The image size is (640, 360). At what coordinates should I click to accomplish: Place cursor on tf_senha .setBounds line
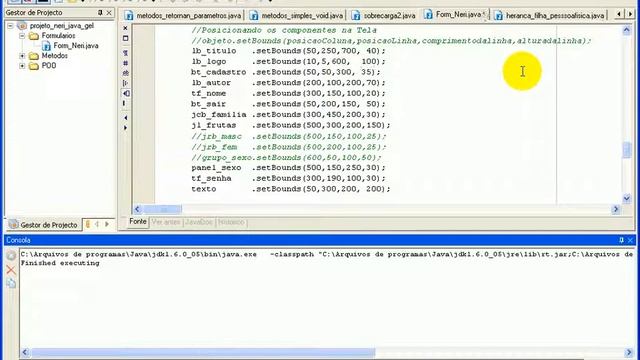click(x=288, y=178)
